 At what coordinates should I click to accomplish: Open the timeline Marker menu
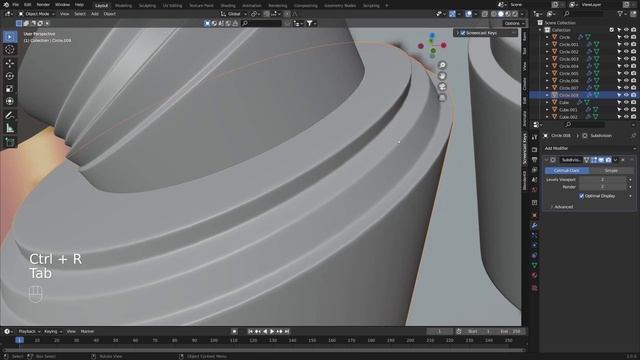click(87, 331)
